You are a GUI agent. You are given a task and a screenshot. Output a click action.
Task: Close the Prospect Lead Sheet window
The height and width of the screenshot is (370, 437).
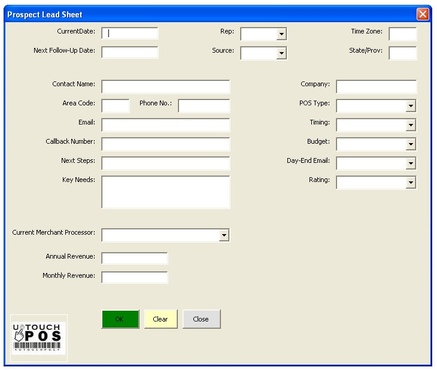pyautogui.click(x=423, y=14)
